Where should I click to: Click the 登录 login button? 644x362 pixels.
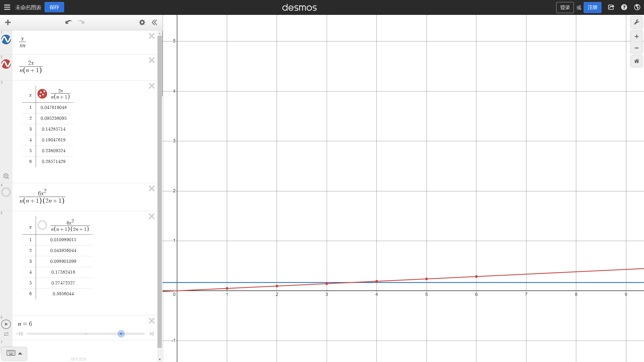coord(565,7)
